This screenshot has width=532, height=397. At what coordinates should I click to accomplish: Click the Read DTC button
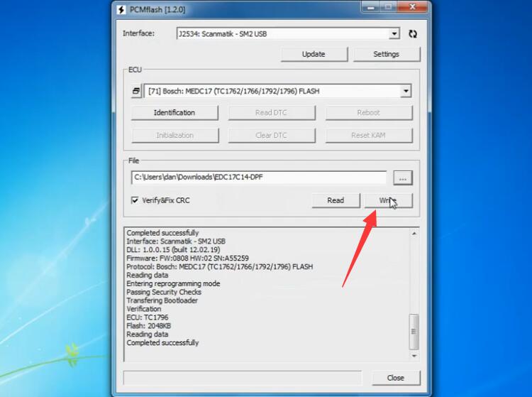tap(272, 113)
